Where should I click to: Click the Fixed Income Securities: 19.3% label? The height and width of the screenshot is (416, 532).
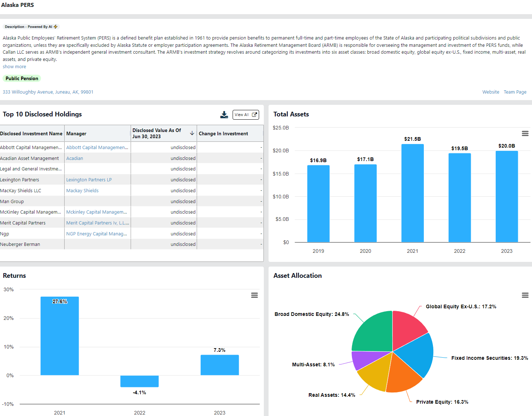(490, 358)
